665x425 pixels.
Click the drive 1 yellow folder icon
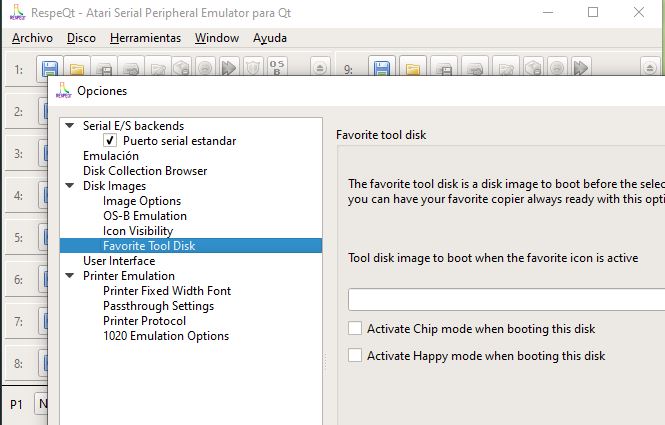(76, 69)
